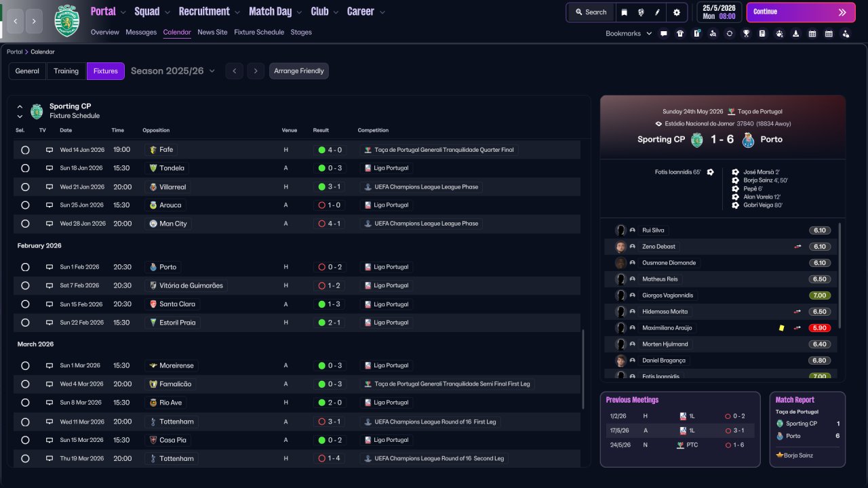This screenshot has height=488, width=868.
Task: Open the bookmark icon beside Search
Action: (x=624, y=12)
